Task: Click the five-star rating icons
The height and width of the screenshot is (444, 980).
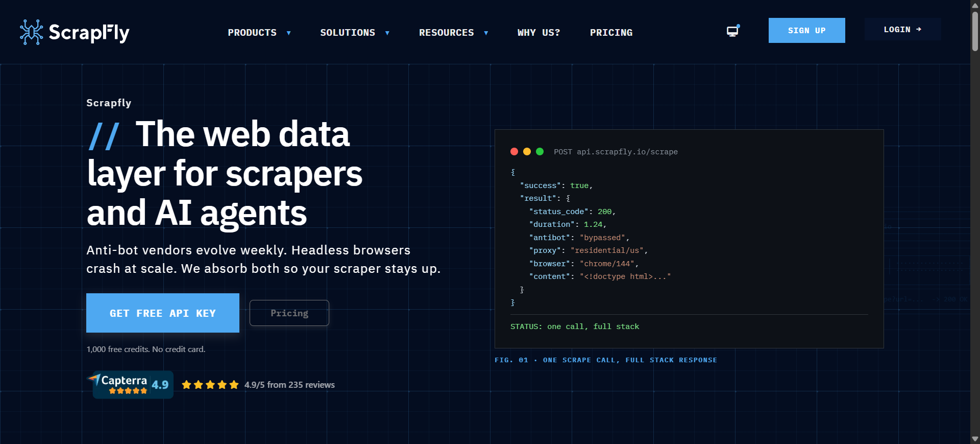Action: pos(210,385)
